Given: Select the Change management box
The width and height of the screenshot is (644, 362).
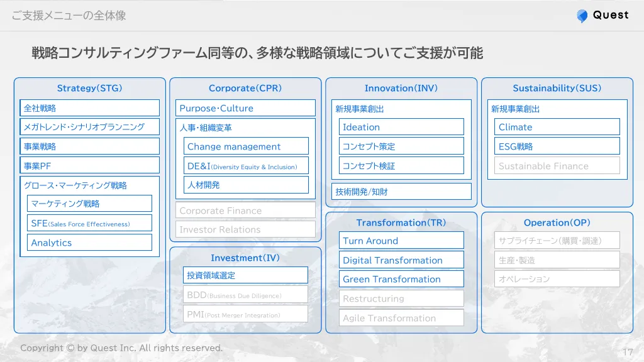Looking at the screenshot, I should click(246, 146).
